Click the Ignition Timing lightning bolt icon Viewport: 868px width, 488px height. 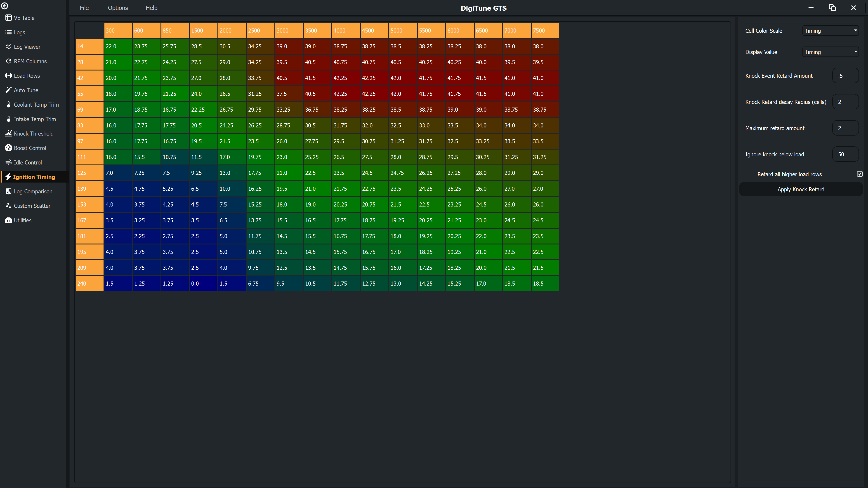coord(8,177)
